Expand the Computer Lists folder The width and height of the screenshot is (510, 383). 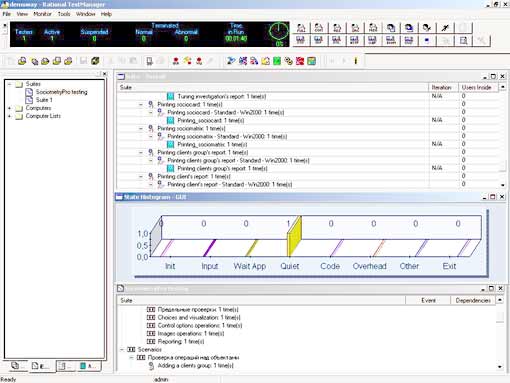(x=10, y=116)
